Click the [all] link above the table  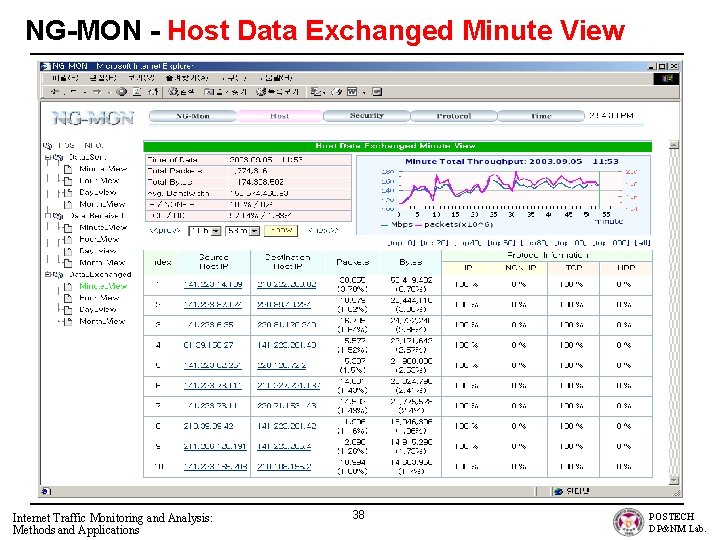coord(642,242)
